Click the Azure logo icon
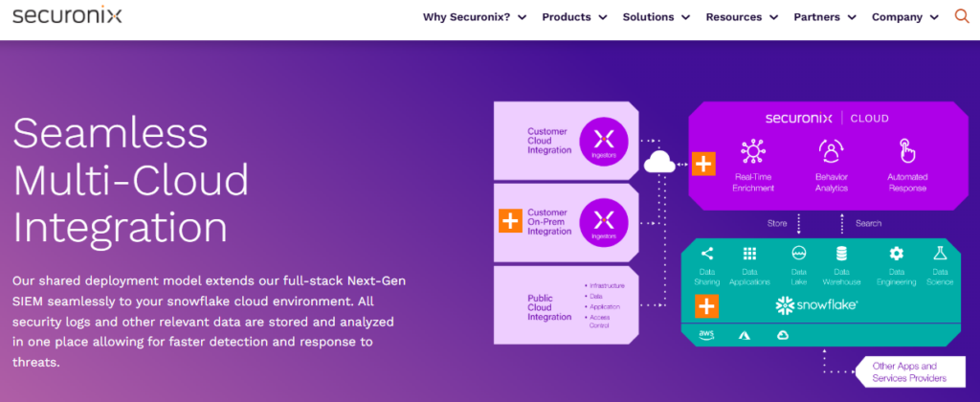This screenshot has height=402, width=980. click(745, 335)
